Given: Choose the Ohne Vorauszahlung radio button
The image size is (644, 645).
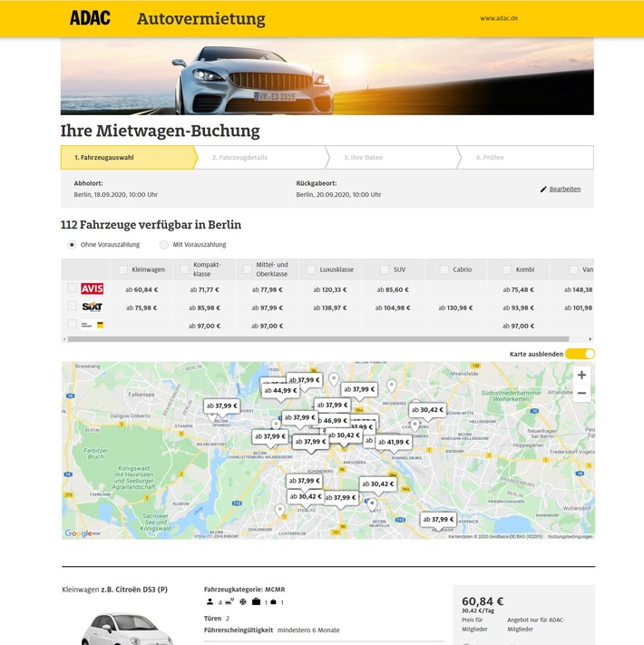Looking at the screenshot, I should 73,244.
